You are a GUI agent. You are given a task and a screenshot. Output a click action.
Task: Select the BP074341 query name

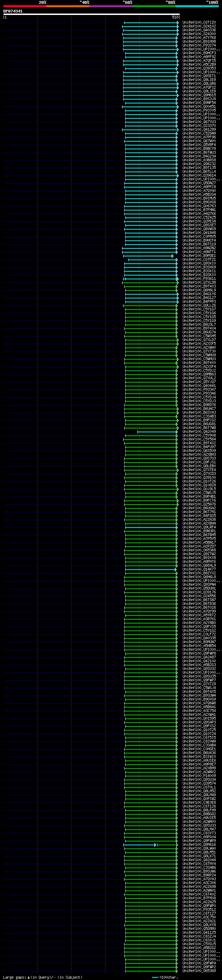[x=13, y=11]
